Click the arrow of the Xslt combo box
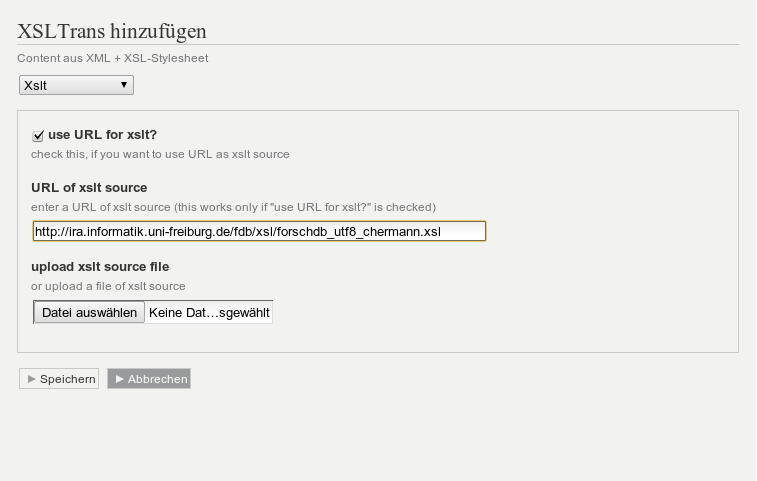757x481 pixels. pos(124,85)
